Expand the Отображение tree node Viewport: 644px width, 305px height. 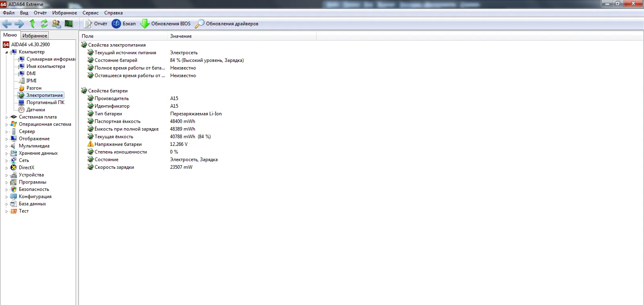6,139
